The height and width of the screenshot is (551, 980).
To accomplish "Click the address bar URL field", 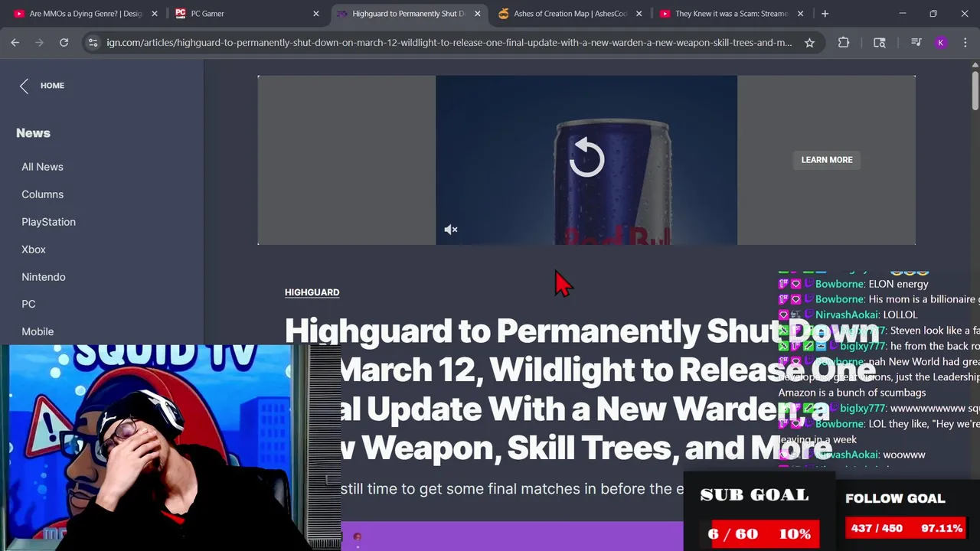I will click(449, 43).
